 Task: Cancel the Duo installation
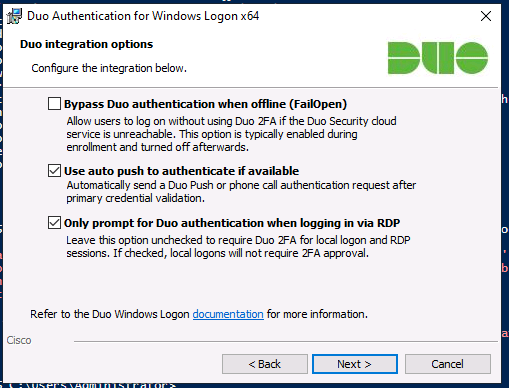click(x=448, y=364)
